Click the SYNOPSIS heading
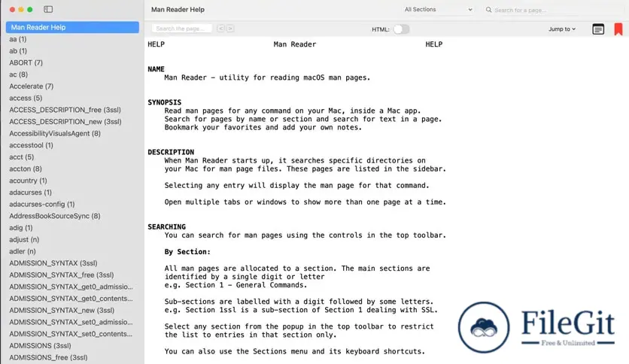Viewport: 629px width, 364px height. pos(165,102)
